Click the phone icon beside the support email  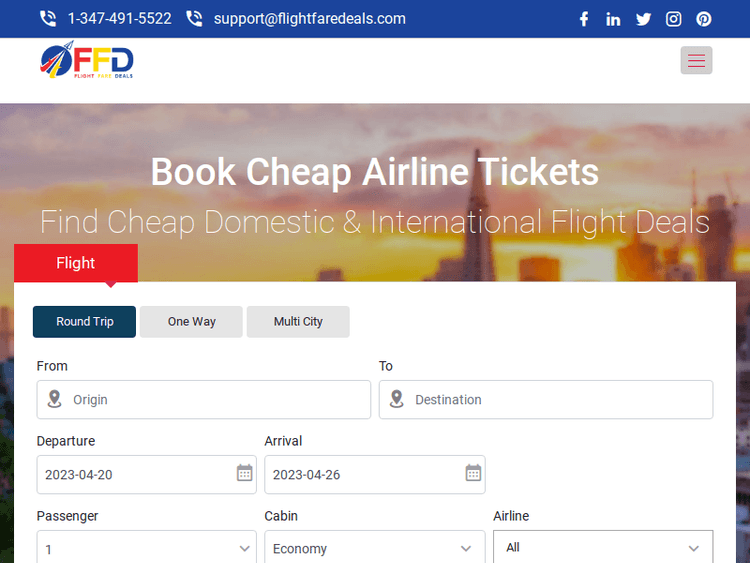pyautogui.click(x=194, y=19)
